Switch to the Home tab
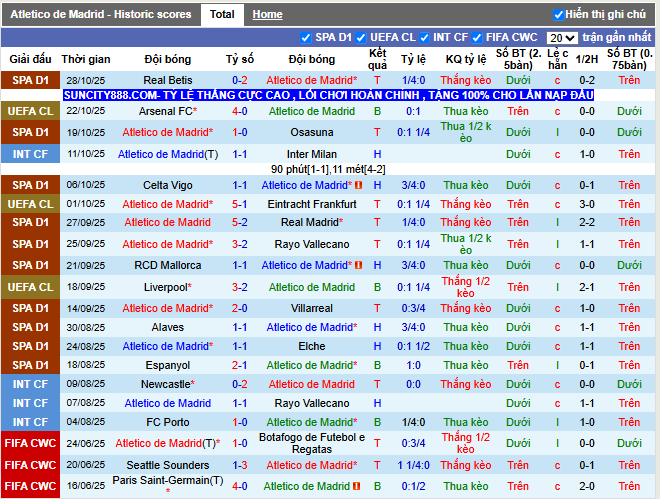The image size is (660, 499). coord(267,15)
